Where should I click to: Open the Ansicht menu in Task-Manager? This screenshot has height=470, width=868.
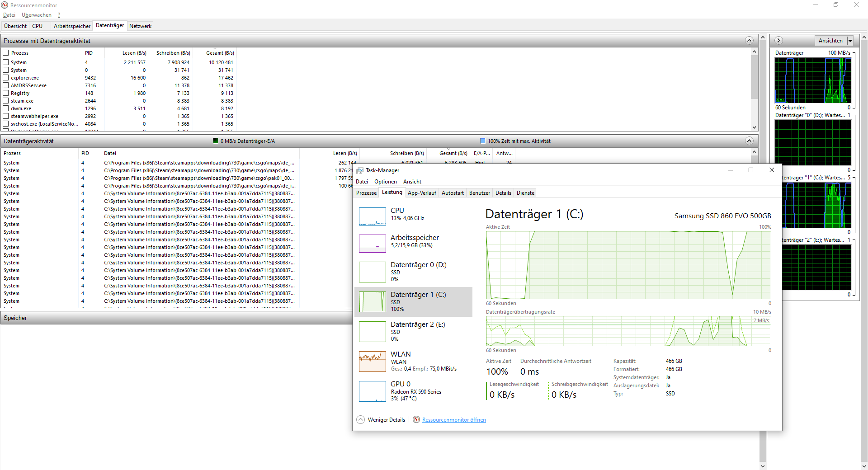[x=412, y=182]
